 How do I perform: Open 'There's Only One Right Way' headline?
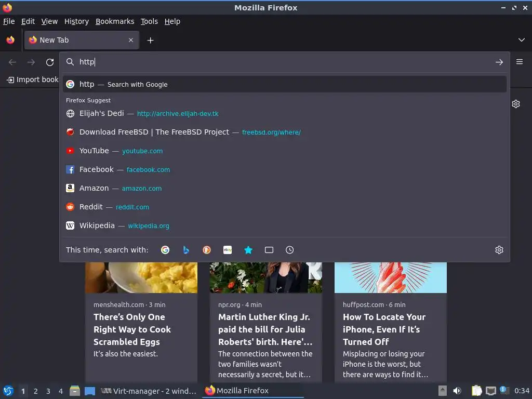click(x=132, y=329)
